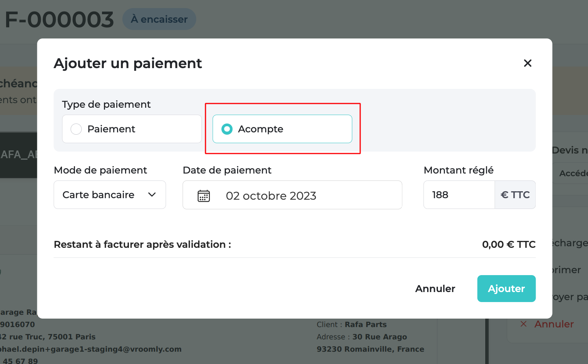Click the Rafa Parts client name

[366, 324]
